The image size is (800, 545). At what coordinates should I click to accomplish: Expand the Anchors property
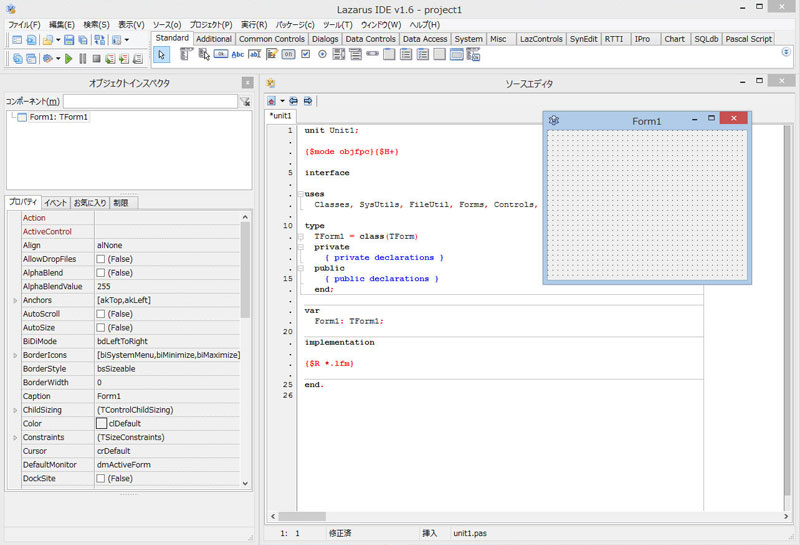(x=15, y=301)
